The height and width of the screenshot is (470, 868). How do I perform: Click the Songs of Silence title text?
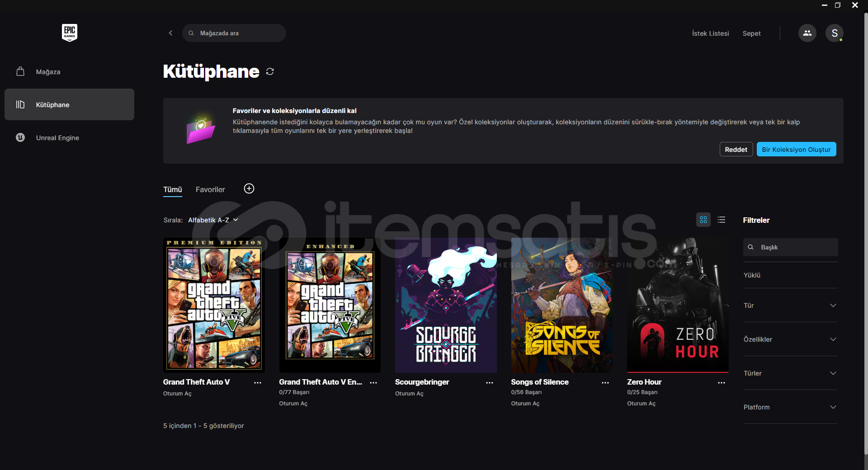tap(540, 382)
